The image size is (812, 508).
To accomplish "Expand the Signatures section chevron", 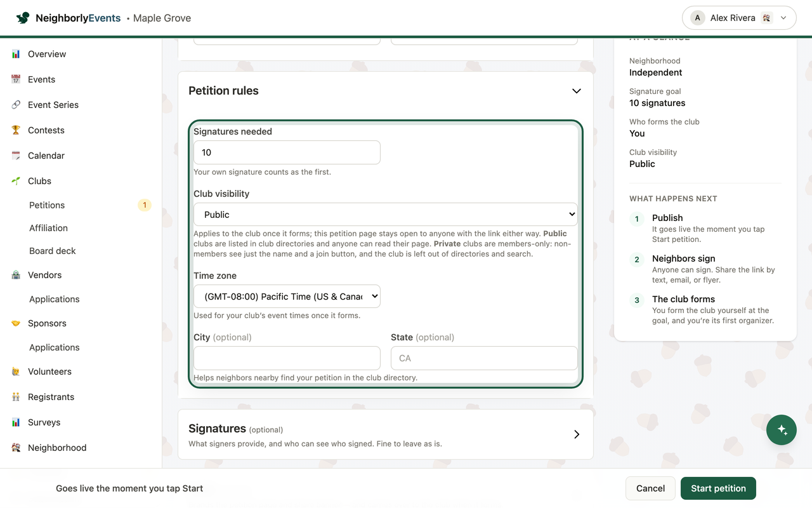I will click(x=577, y=434).
